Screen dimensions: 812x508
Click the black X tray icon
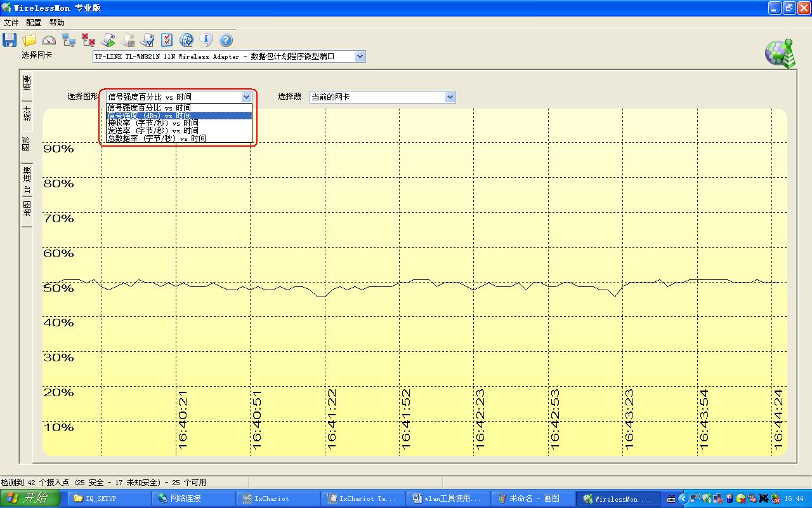coord(764,498)
